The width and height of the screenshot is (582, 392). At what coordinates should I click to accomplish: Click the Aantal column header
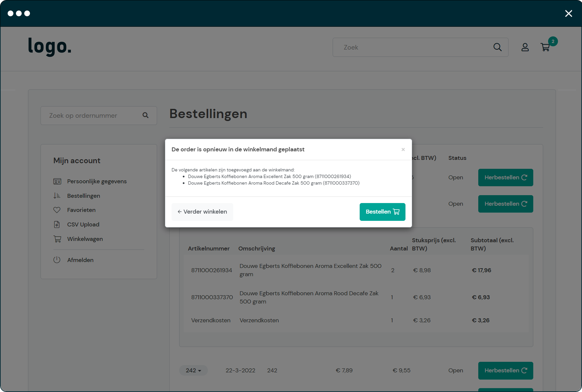[x=399, y=249]
